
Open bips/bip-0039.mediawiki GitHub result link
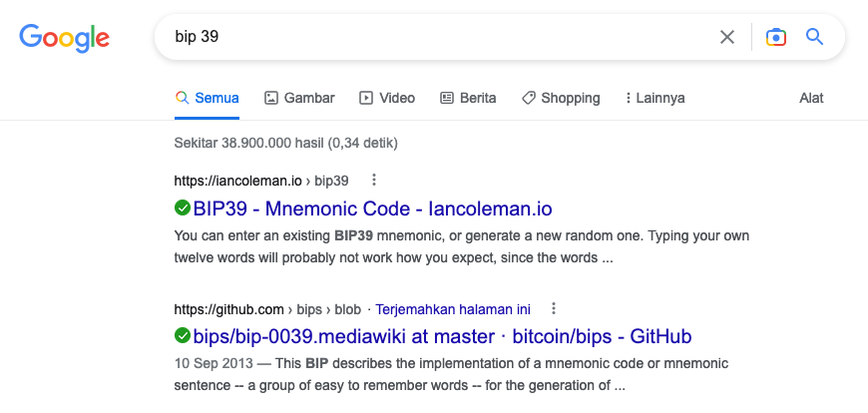pos(442,336)
